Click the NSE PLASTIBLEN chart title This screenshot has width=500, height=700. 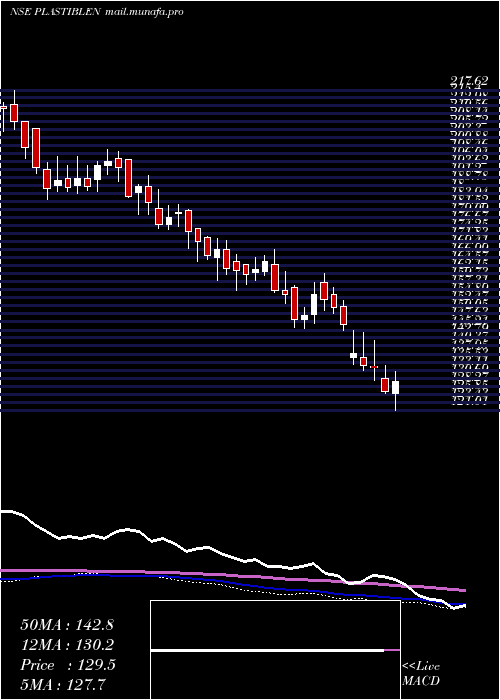click(x=56, y=12)
